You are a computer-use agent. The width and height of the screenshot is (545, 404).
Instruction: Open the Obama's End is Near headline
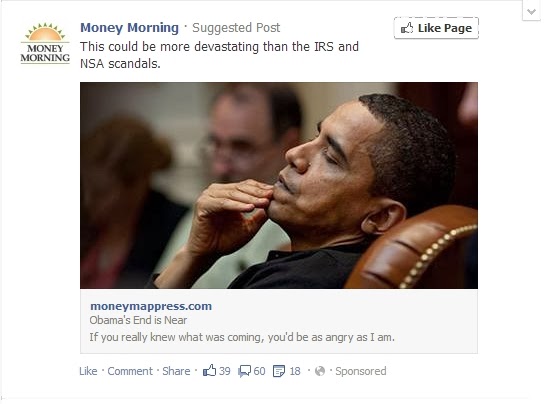coord(138,320)
